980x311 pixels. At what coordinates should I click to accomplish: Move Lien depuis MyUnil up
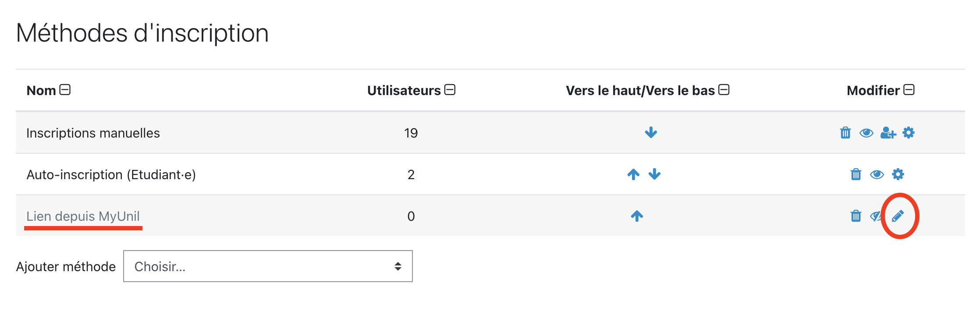[637, 216]
